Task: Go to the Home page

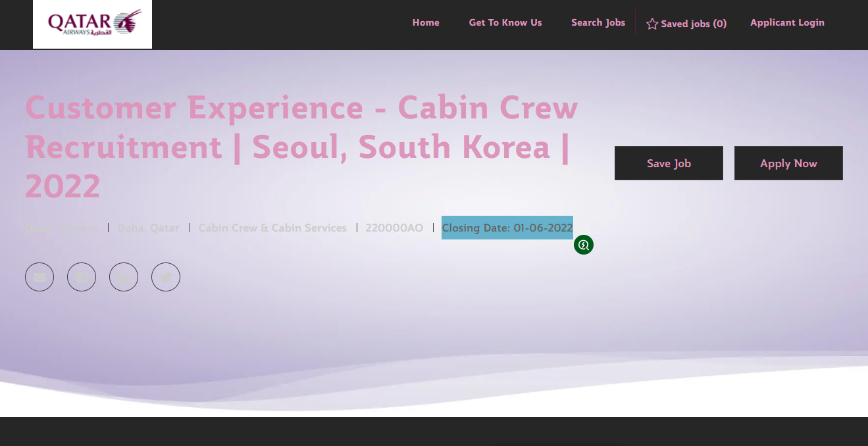Action: [426, 22]
